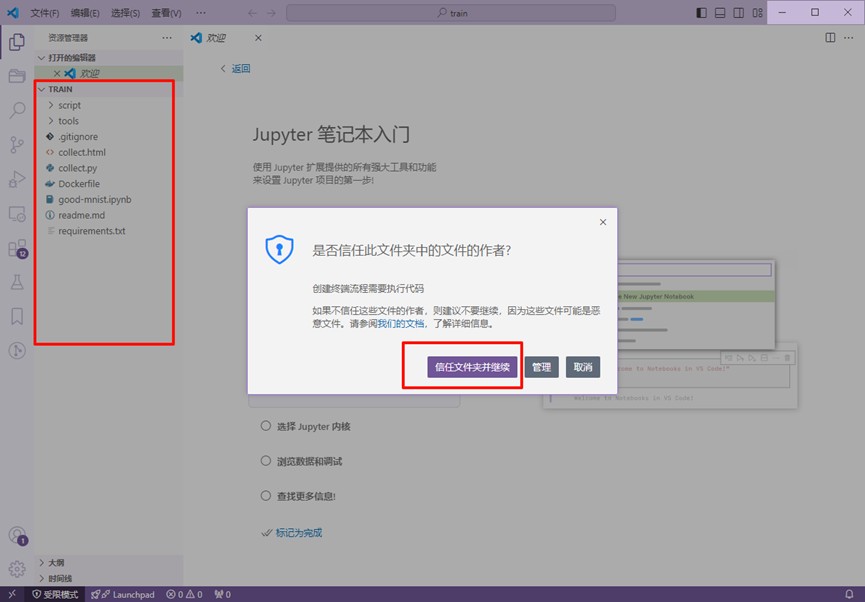
Task: Trust folder and continue button
Action: pyautogui.click(x=472, y=367)
